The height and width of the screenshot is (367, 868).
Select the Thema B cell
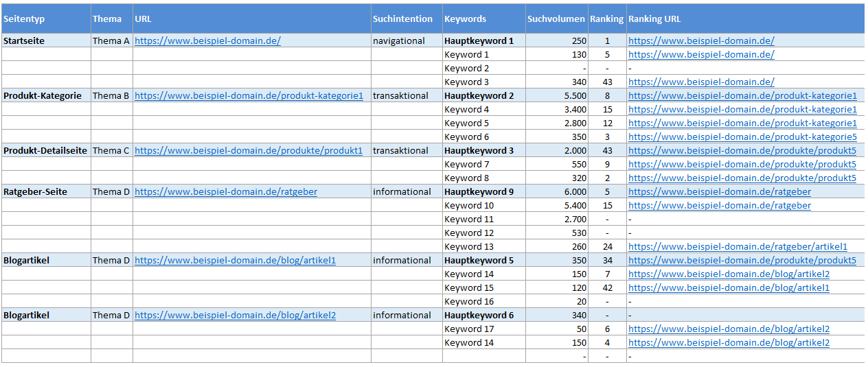point(112,95)
